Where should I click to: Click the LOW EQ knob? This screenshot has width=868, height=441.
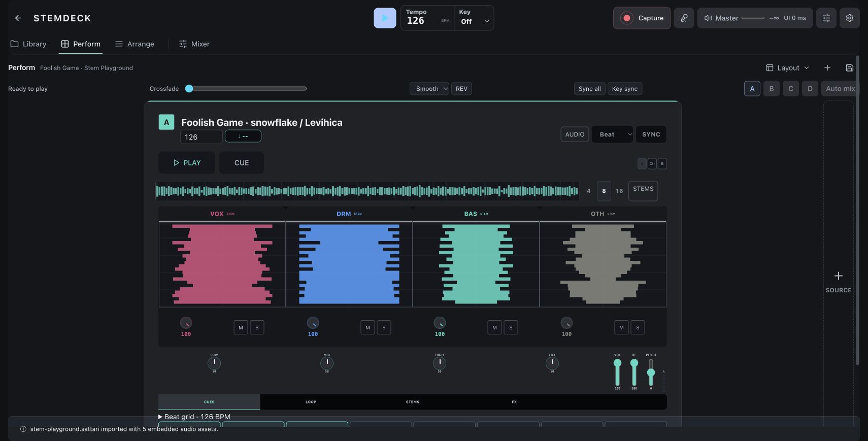click(214, 363)
